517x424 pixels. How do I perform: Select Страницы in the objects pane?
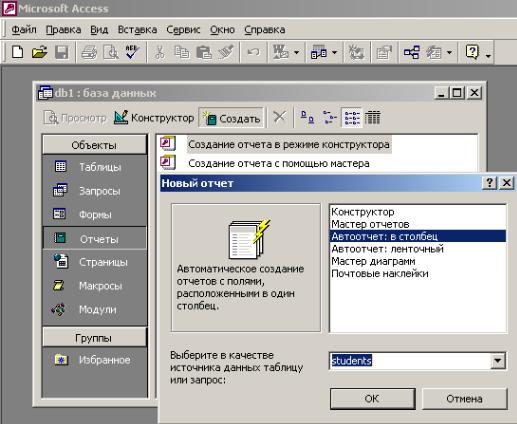[x=94, y=262]
